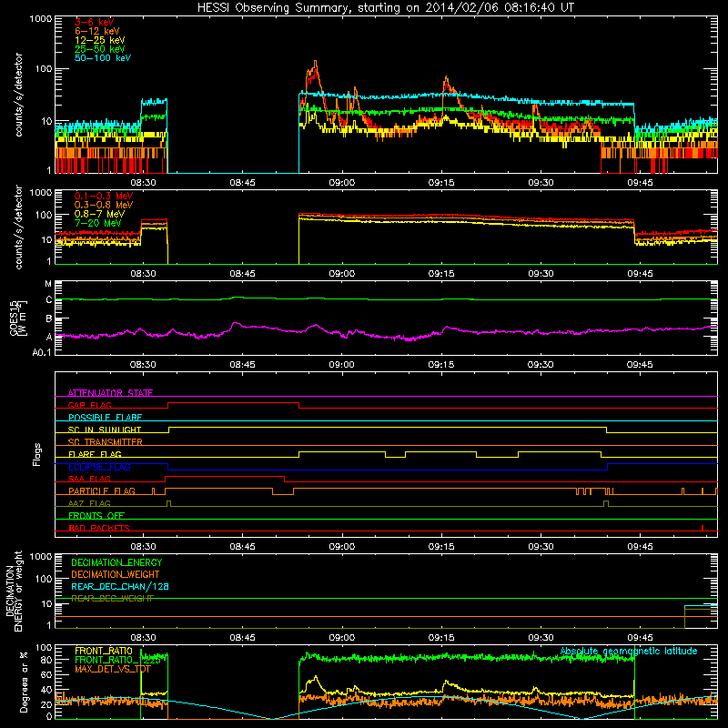Click the green '7-20 MeV' legend label
The width and height of the screenshot is (728, 728).
click(x=97, y=223)
